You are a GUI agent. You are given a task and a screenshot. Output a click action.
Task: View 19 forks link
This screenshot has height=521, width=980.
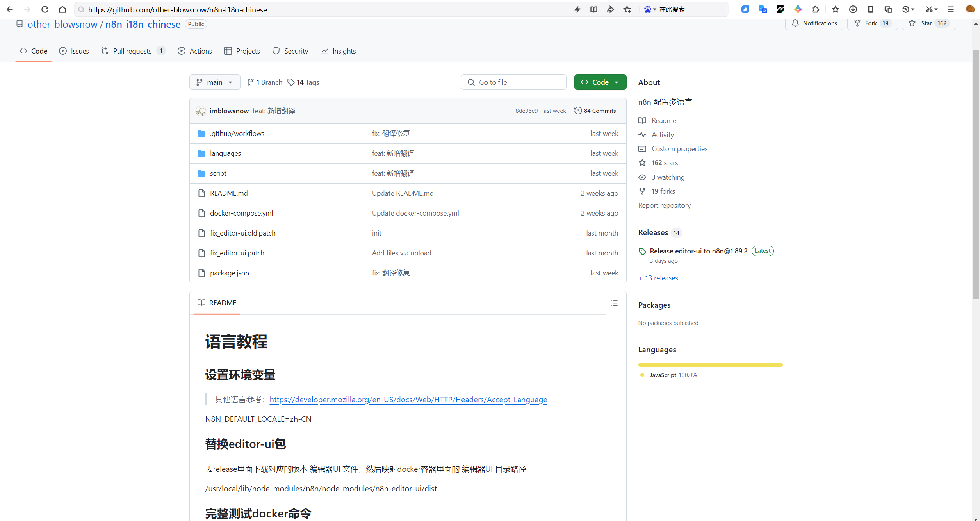pos(657,191)
